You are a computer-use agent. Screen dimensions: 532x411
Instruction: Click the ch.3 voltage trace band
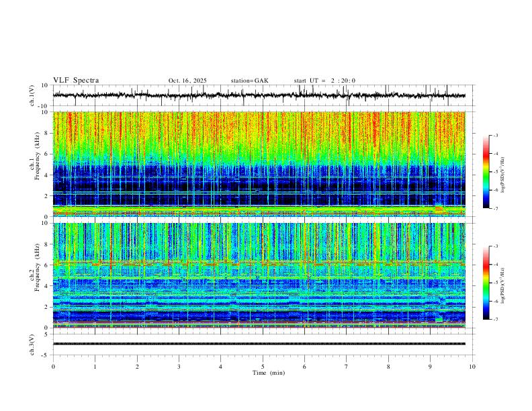pyautogui.click(x=259, y=344)
